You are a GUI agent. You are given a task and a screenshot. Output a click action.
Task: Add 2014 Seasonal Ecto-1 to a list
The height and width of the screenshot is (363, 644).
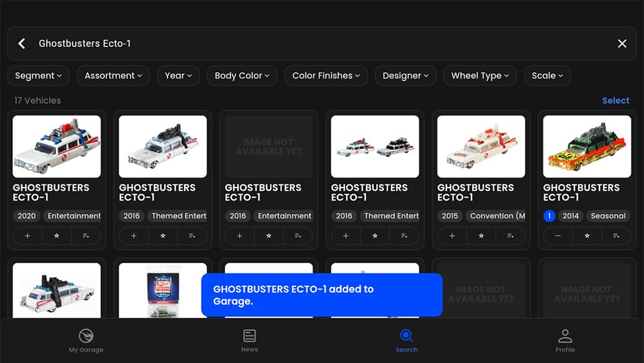[x=616, y=236]
